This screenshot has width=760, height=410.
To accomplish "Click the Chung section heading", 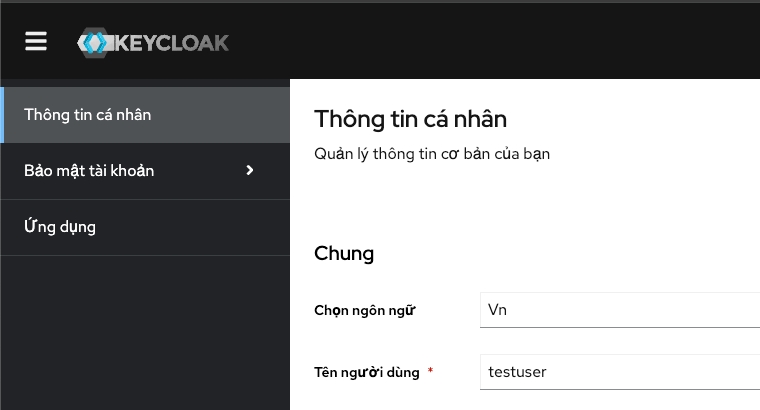I will pyautogui.click(x=344, y=253).
